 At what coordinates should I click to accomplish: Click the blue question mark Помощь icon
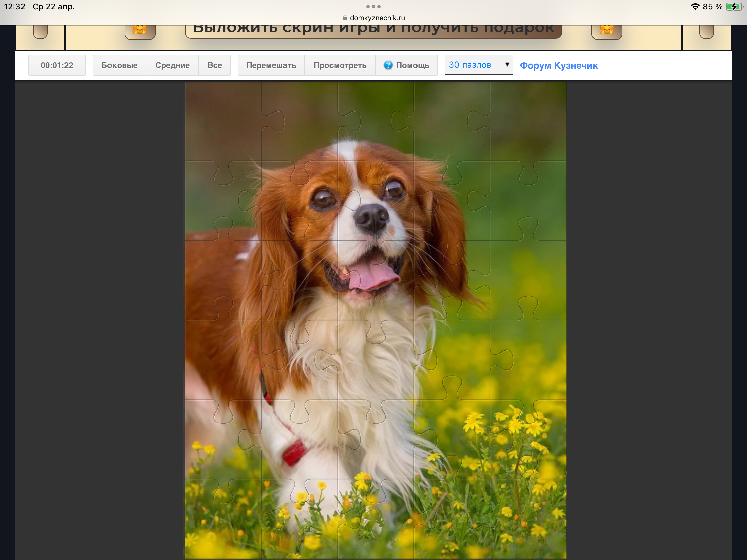tap(388, 65)
